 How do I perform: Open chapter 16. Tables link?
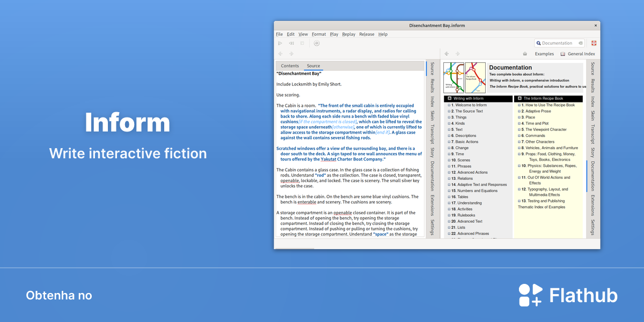pyautogui.click(x=459, y=197)
